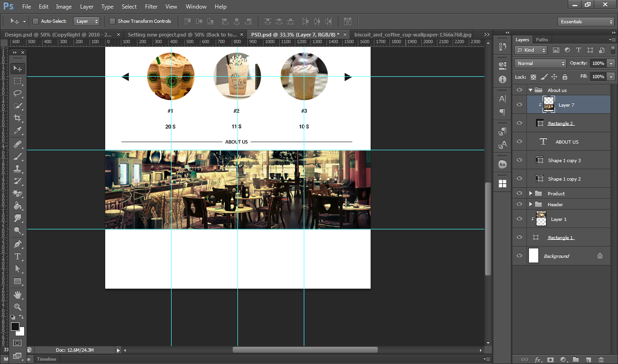Select the Quick Selection tool
The width and height of the screenshot is (618, 364).
[18, 106]
